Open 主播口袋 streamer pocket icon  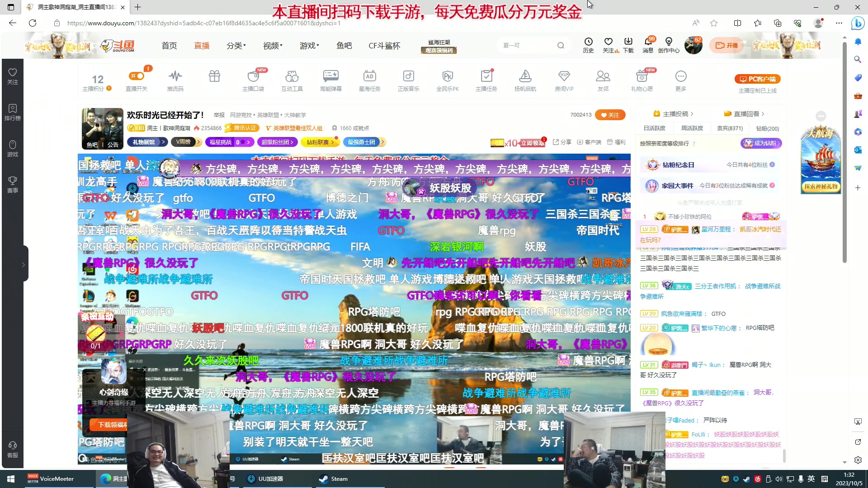tap(253, 80)
